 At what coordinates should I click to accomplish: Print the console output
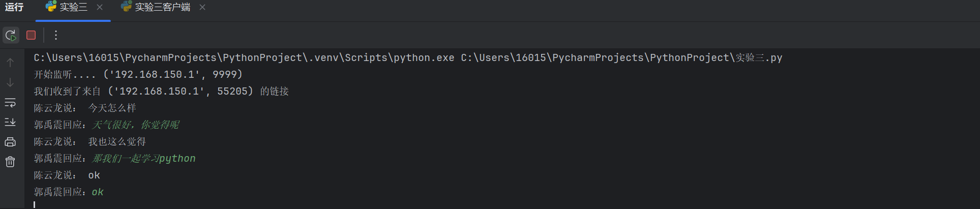click(10, 142)
